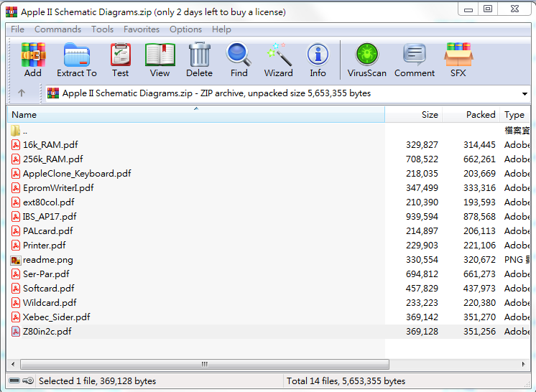Click the PDF icon of Z80in2c.pdf
The image size is (536, 392).
(15, 332)
